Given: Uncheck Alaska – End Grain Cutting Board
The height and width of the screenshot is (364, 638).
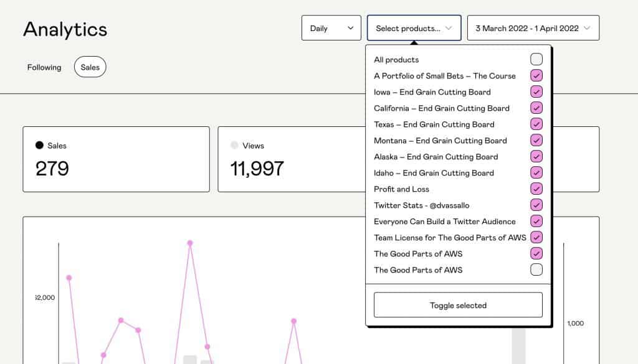Looking at the screenshot, I should [536, 156].
